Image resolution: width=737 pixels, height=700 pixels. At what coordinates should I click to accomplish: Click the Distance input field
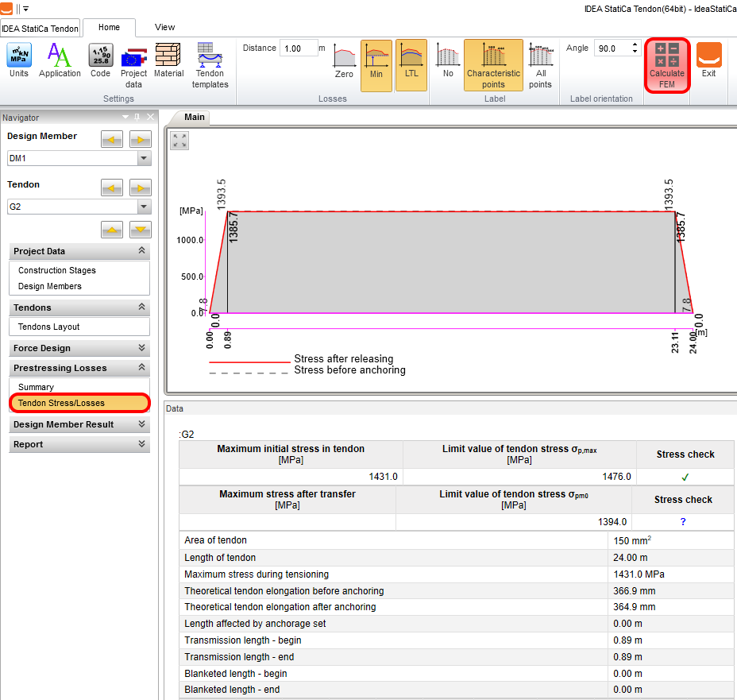click(299, 48)
